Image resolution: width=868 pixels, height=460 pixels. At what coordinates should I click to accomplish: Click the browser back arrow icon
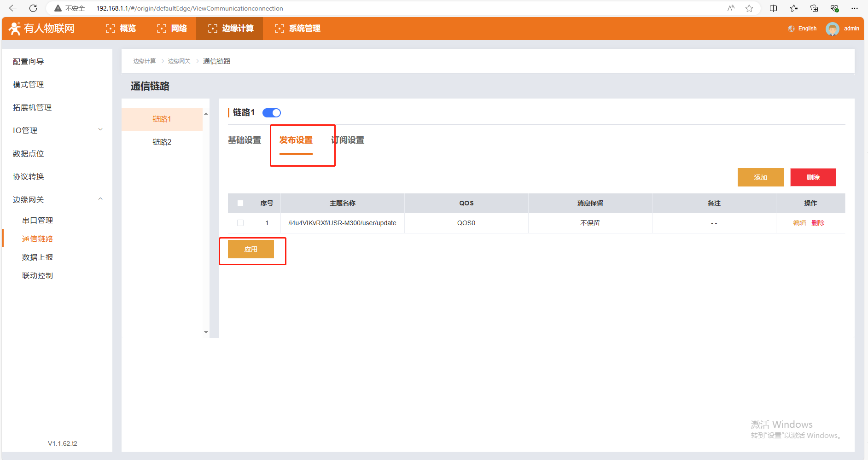(13, 8)
